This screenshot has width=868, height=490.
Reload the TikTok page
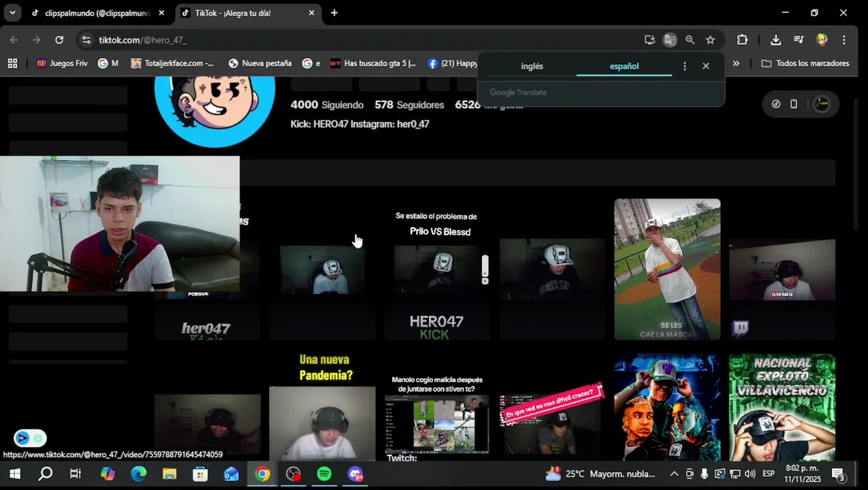coord(59,40)
